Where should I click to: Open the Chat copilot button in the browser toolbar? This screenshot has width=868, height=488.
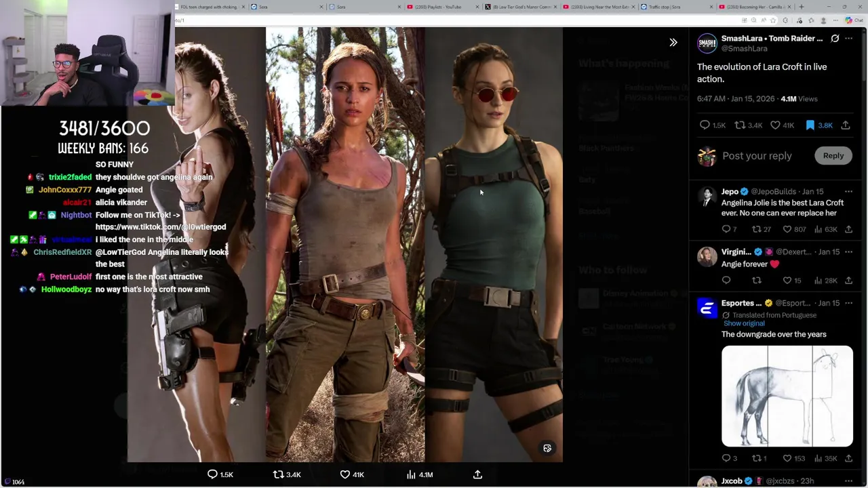tap(854, 20)
